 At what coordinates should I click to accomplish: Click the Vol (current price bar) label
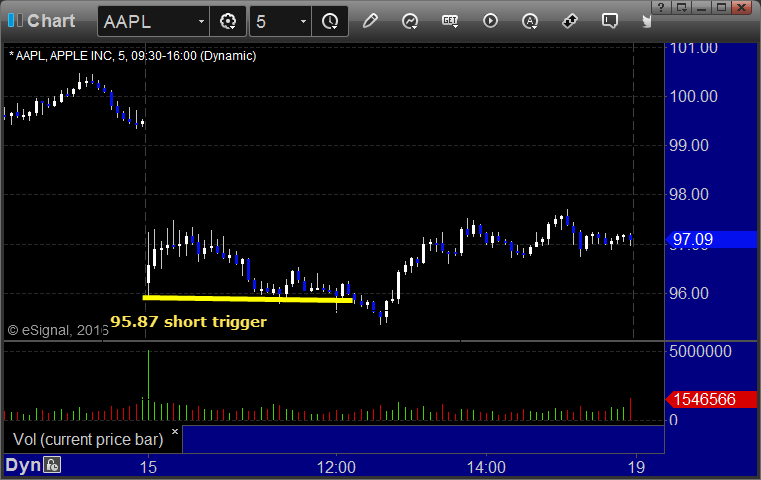88,439
